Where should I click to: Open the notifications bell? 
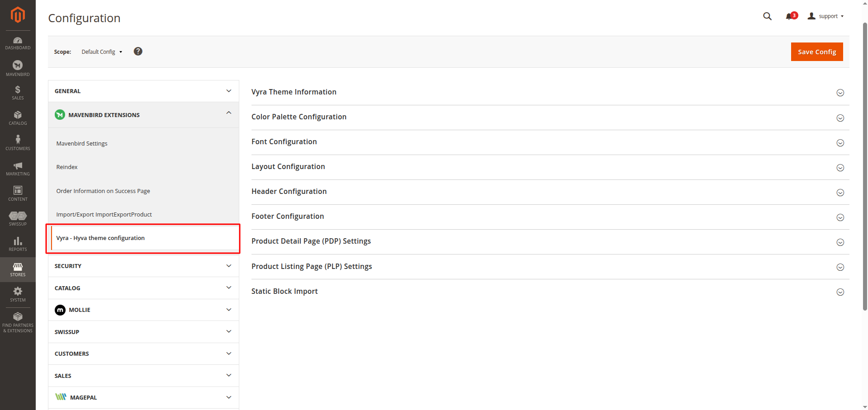[791, 16]
